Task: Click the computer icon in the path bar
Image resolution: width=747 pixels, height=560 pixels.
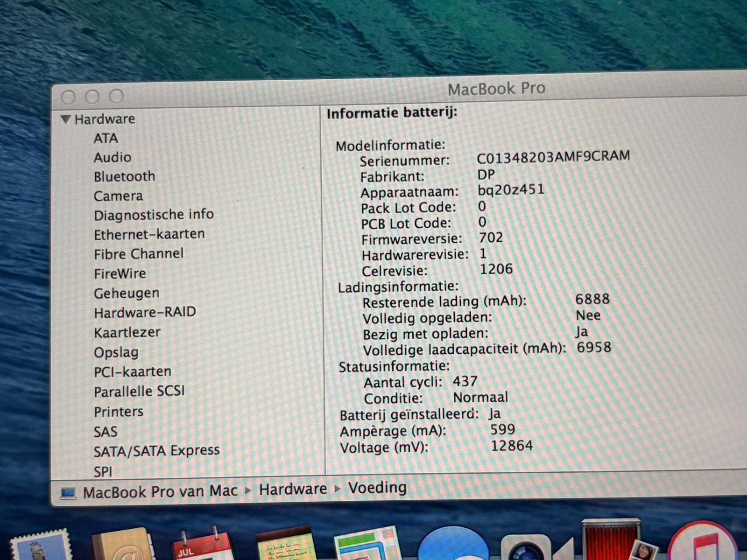Action: click(68, 493)
